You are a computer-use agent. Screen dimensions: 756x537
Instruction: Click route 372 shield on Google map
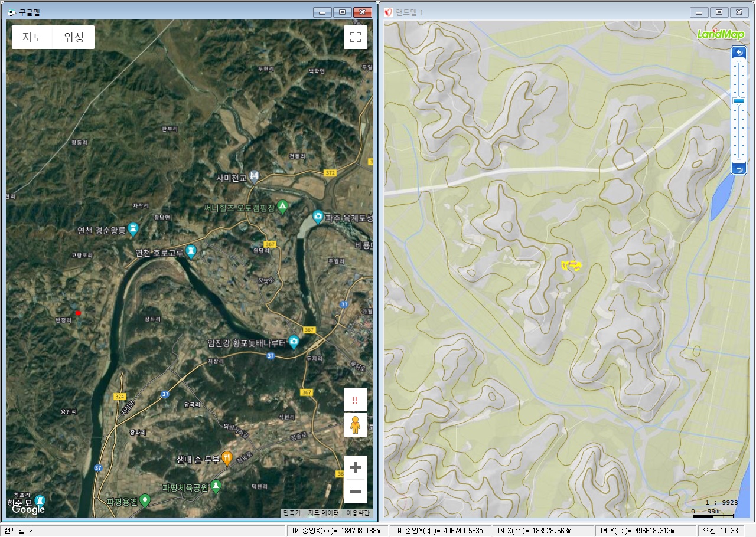click(x=330, y=172)
